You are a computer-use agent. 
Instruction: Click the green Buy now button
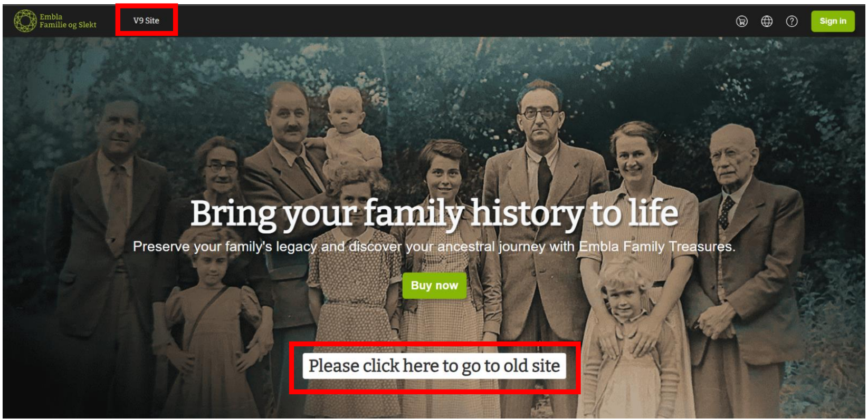click(x=434, y=285)
